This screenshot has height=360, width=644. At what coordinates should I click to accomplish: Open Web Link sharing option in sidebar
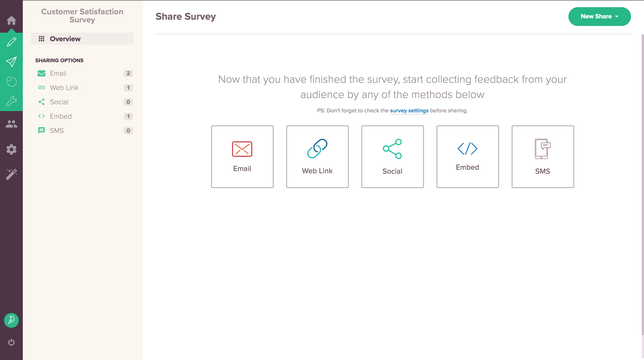coord(64,88)
